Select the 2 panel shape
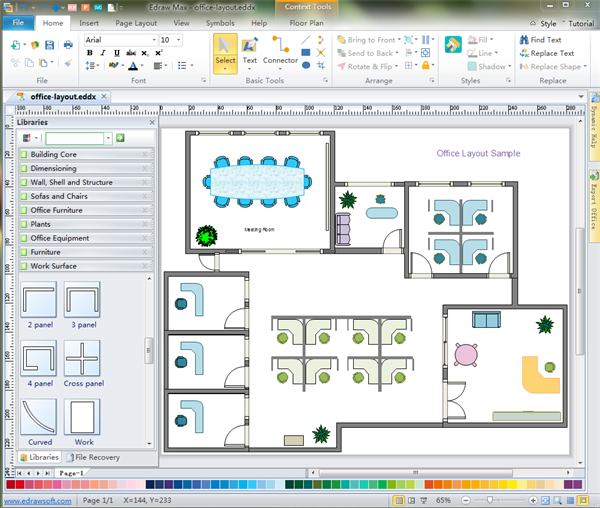The height and width of the screenshot is (508, 600). click(x=39, y=301)
